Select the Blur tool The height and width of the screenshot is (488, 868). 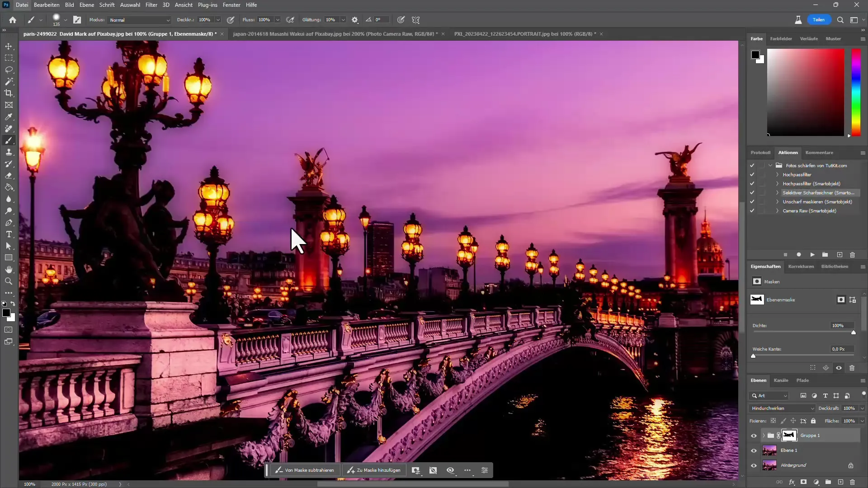[9, 199]
